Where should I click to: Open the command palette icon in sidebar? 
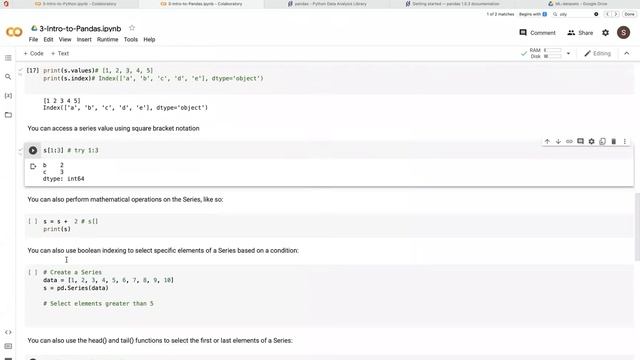(x=8, y=346)
